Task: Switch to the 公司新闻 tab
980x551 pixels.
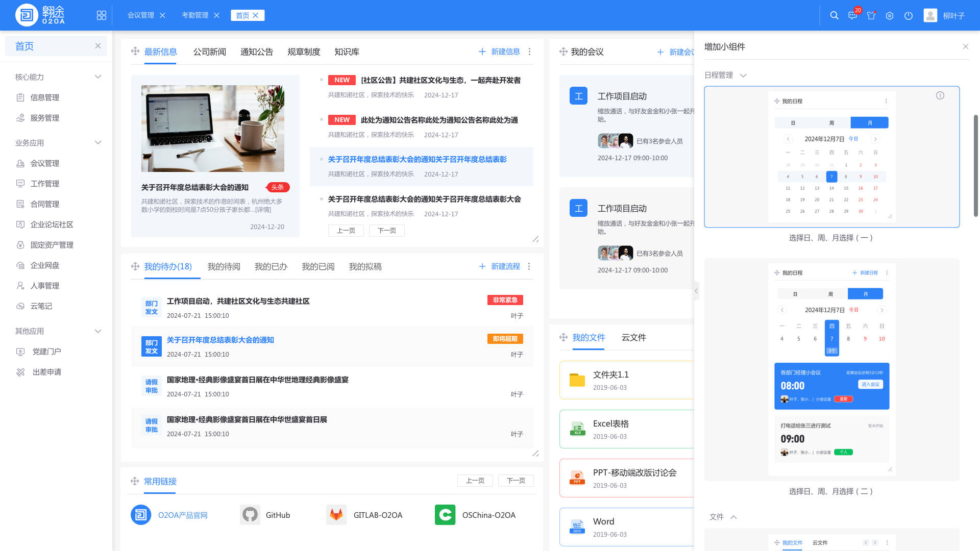Action: [x=209, y=52]
